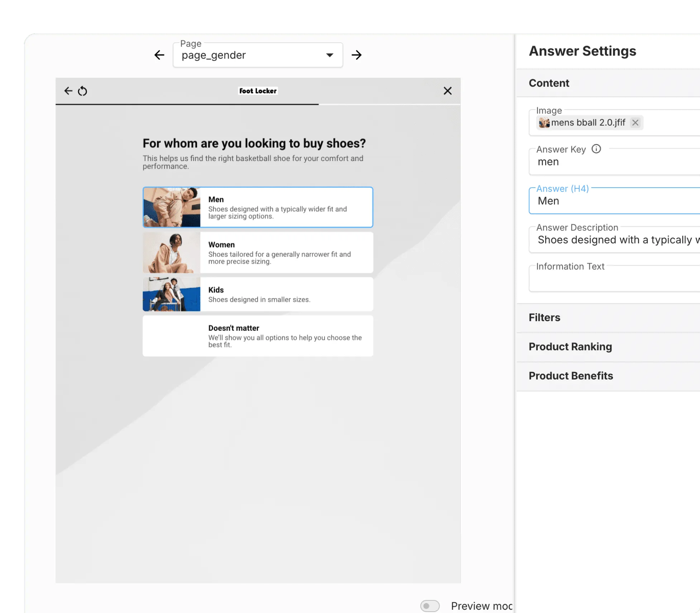This screenshot has height=613, width=700.
Task: Select the Content section header
Action: pyautogui.click(x=548, y=83)
